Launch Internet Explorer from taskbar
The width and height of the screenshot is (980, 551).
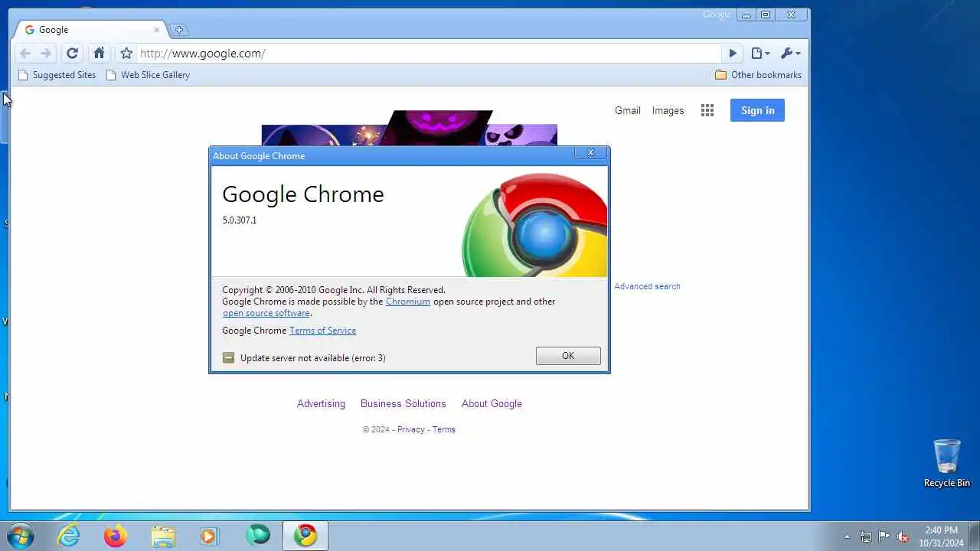pyautogui.click(x=69, y=536)
